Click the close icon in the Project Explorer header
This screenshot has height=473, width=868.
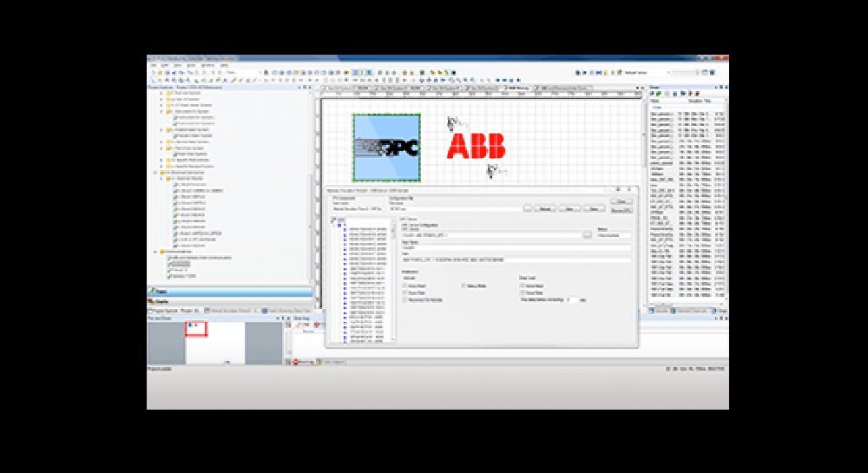click(x=310, y=88)
